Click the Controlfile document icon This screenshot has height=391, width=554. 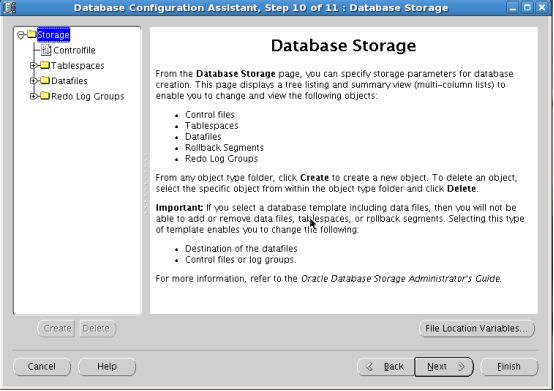click(x=46, y=50)
